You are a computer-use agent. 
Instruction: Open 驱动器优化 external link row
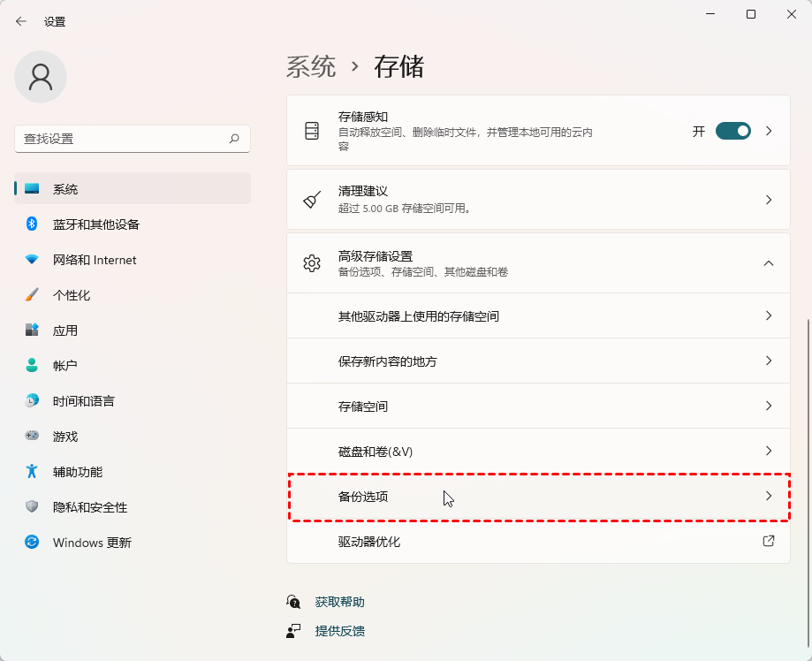tap(538, 541)
